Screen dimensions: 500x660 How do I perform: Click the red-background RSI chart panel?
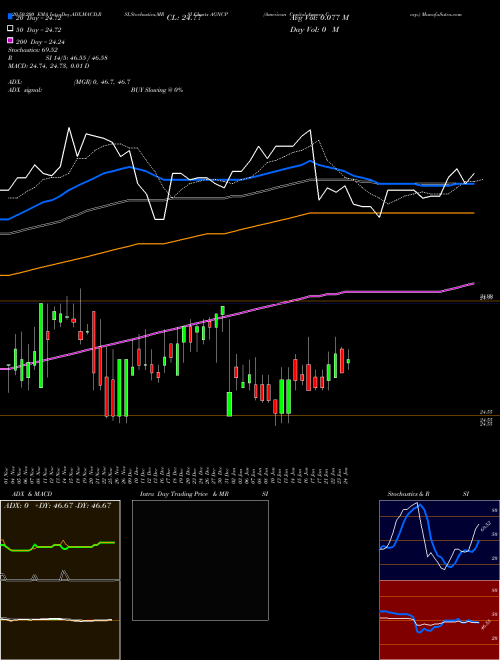439,620
